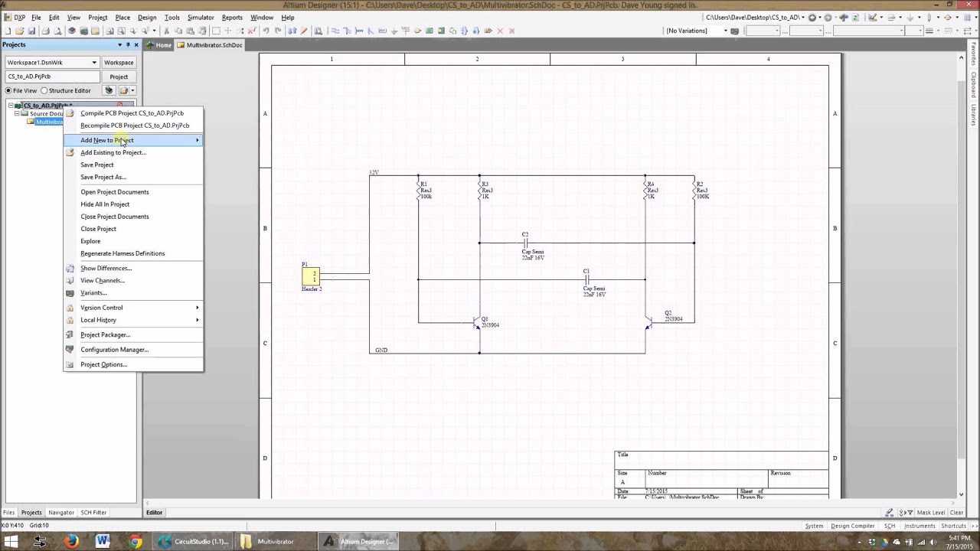Click the Compile PCB Project menu icon

(70, 113)
